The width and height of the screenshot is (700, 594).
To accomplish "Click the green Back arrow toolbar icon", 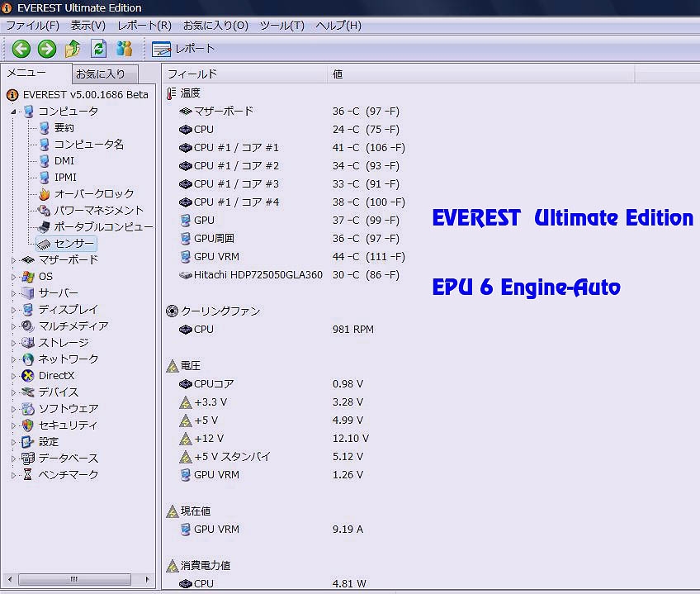I will [x=21, y=49].
